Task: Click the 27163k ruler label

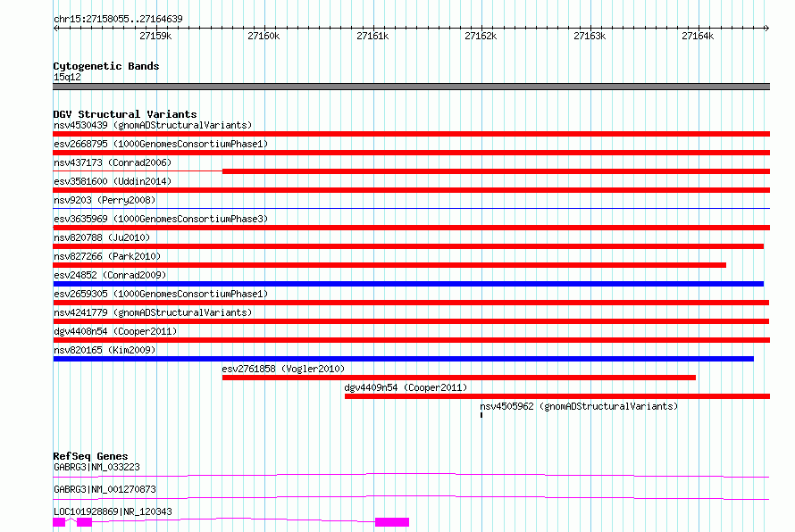Action: (590, 36)
